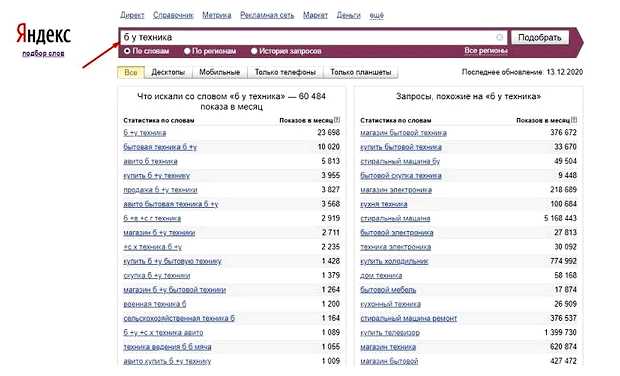Open 'Метрика' in top navigation

pyautogui.click(x=217, y=15)
